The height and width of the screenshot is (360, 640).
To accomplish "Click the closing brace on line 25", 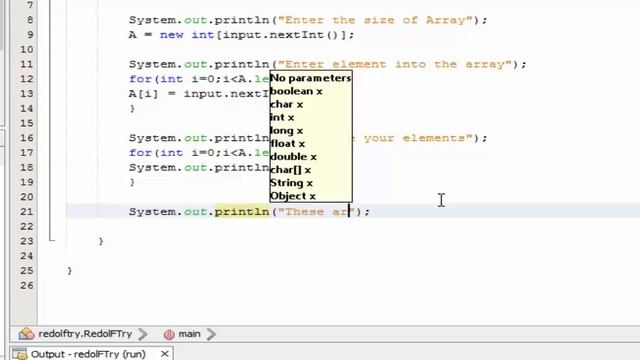I will 70,271.
